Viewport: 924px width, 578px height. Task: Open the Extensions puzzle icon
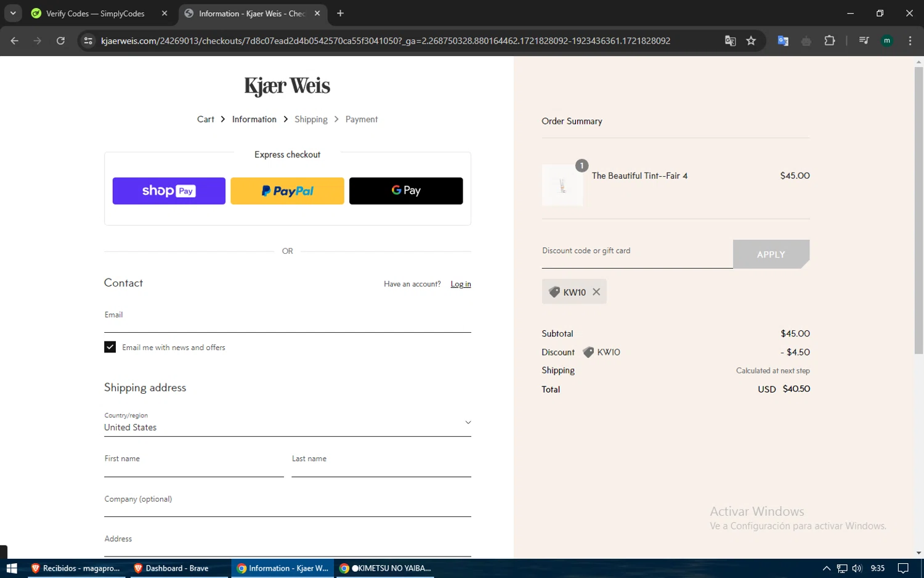point(830,41)
